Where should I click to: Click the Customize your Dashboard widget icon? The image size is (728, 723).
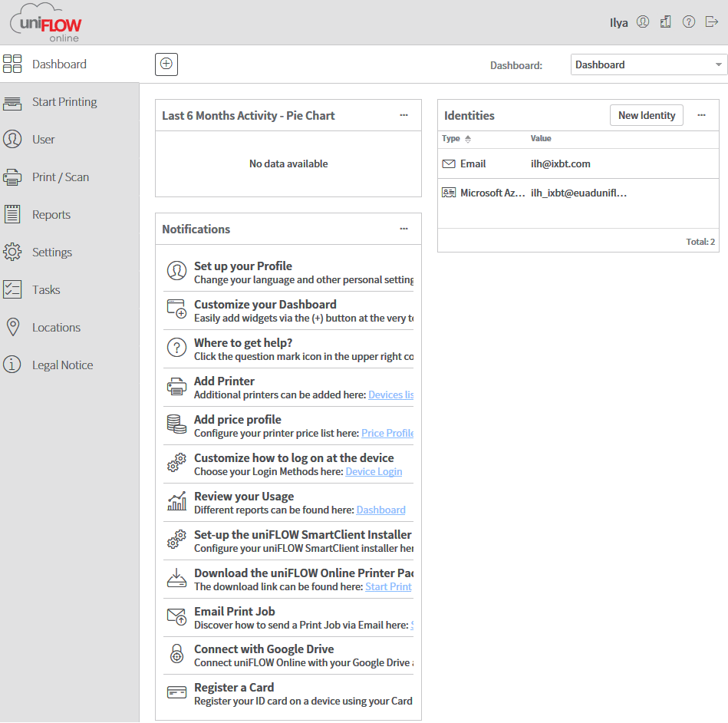click(177, 309)
